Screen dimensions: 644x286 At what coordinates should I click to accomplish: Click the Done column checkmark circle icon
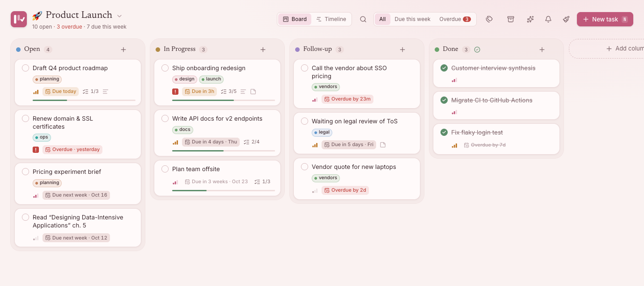(477, 50)
